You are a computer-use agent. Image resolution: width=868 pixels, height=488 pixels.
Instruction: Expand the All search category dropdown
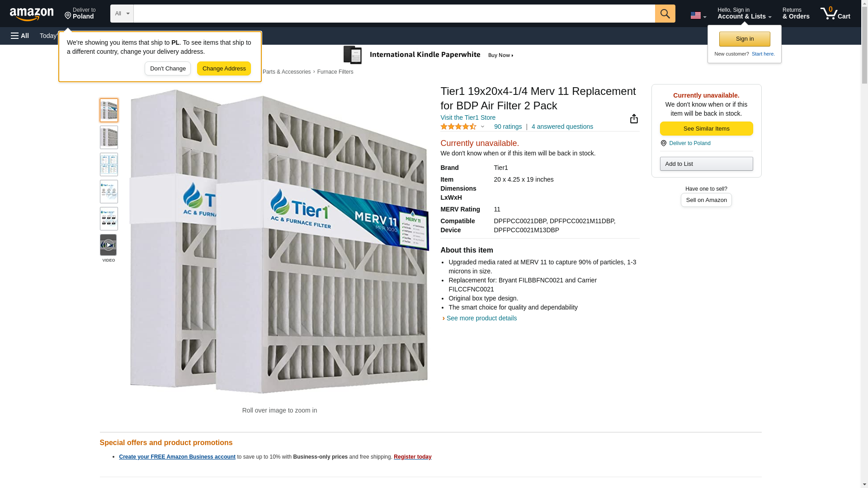pos(122,14)
